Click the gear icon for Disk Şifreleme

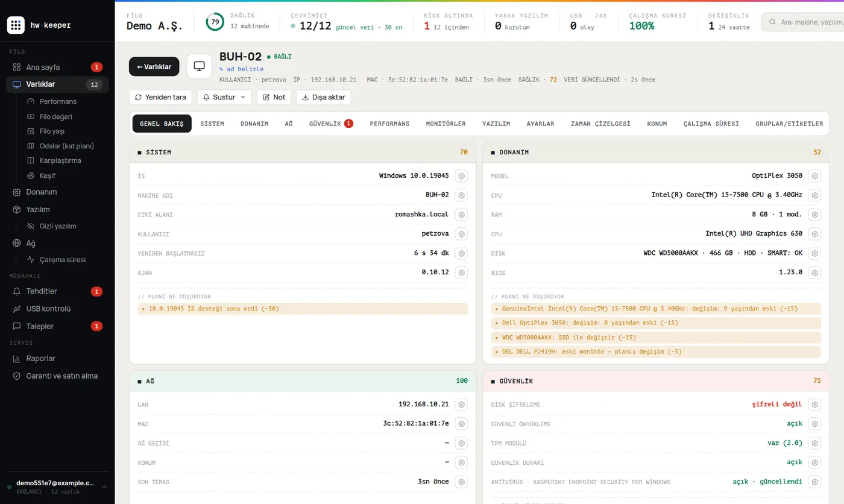tap(814, 405)
